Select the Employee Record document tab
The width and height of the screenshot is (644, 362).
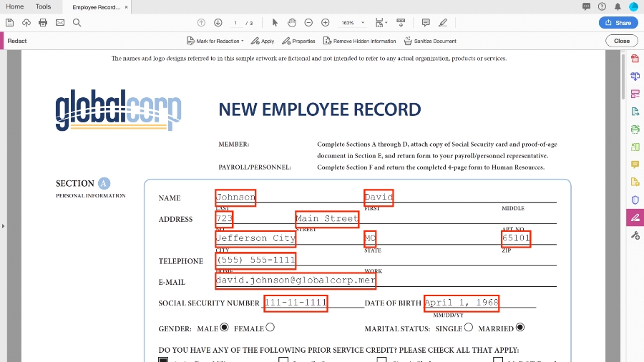(97, 7)
